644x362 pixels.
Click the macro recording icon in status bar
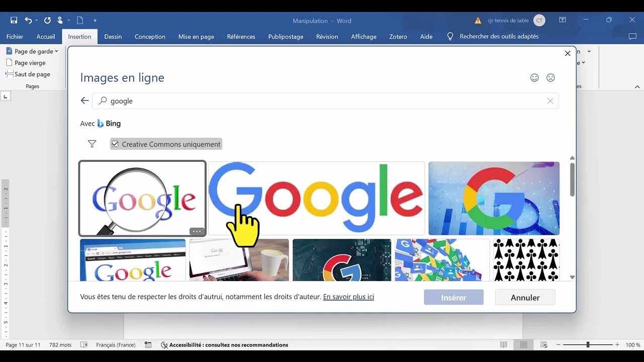click(x=148, y=345)
